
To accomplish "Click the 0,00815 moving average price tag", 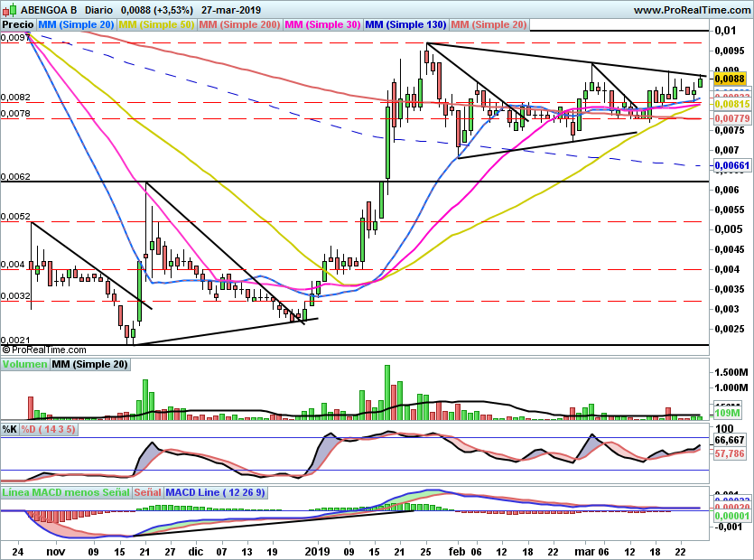I will (732, 104).
